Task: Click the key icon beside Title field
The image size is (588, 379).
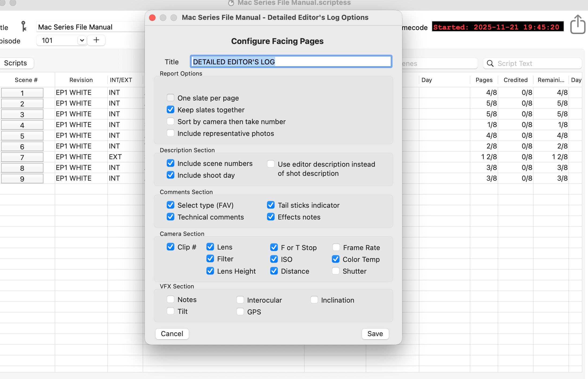Action: coord(24,27)
